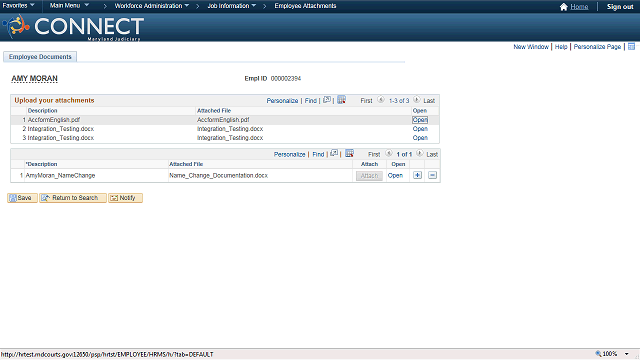Open New Window link
The width and height of the screenshot is (640, 360).
click(x=531, y=47)
